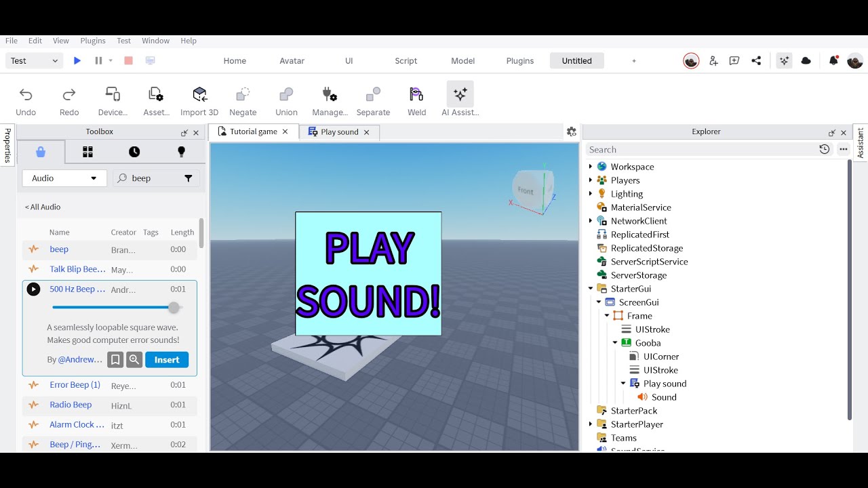Insert the 500 Hz Beep audio
This screenshot has width=868, height=488.
click(x=167, y=360)
